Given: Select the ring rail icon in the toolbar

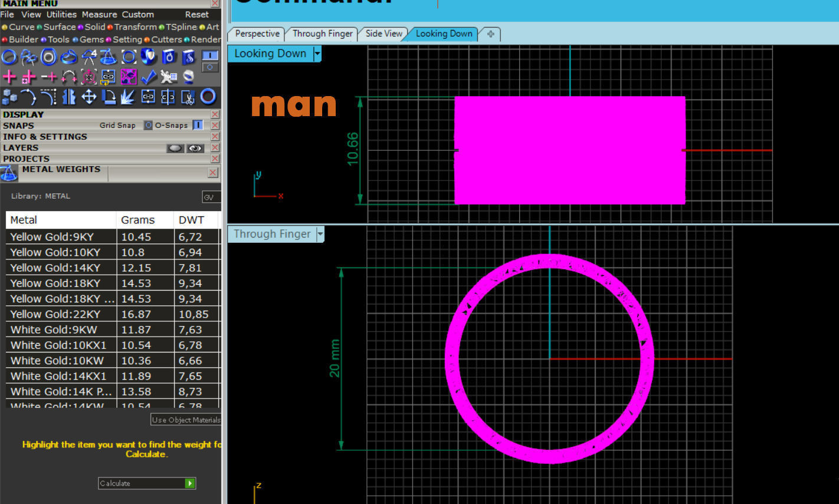Looking at the screenshot, I should coord(9,57).
